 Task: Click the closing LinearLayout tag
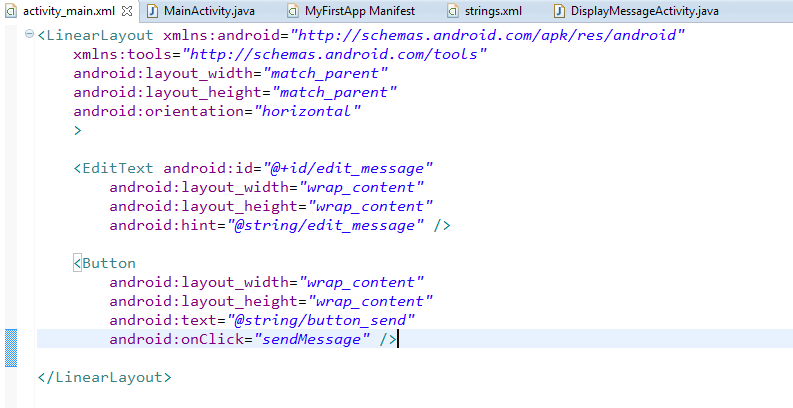104,378
